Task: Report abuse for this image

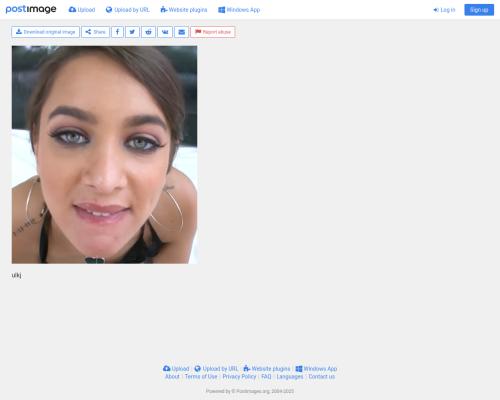Action: point(213,32)
